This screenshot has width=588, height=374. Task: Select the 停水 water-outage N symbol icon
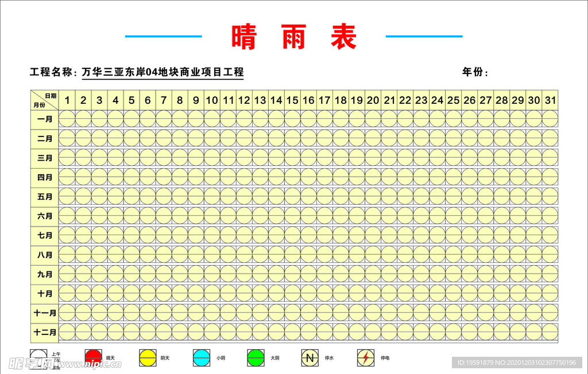coord(309,357)
